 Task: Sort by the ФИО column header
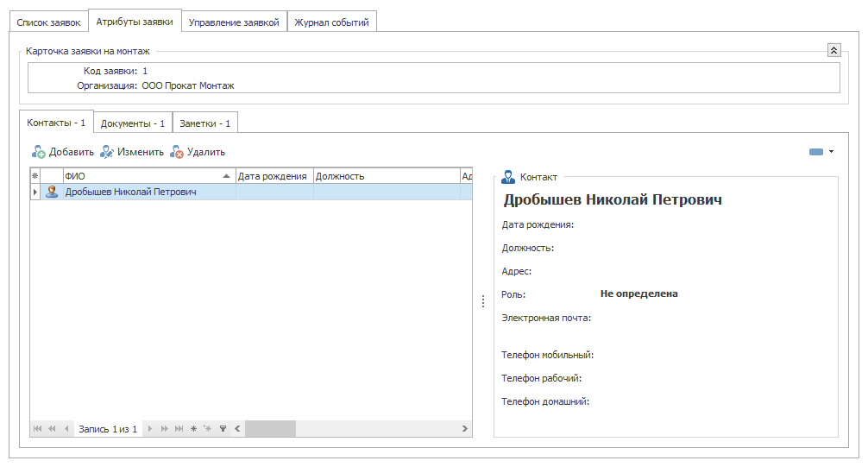[148, 176]
